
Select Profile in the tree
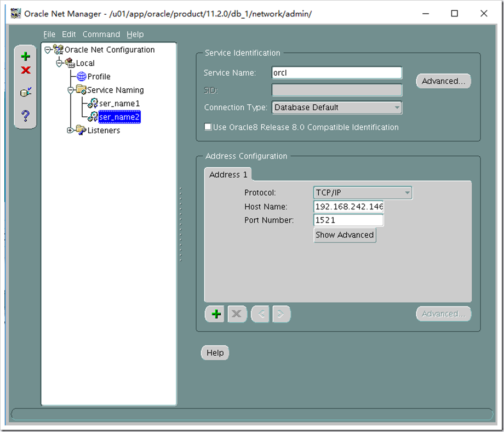coord(99,77)
